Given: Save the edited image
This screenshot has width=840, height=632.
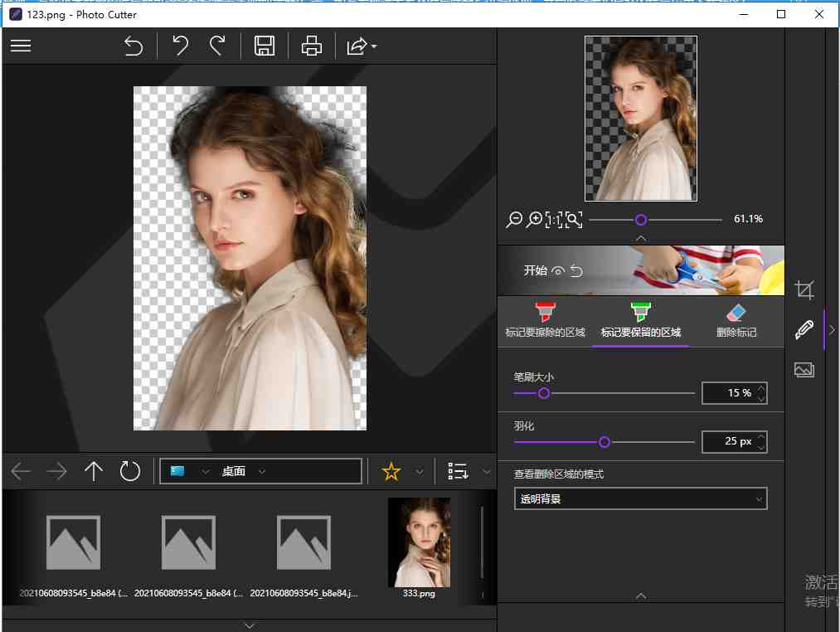Looking at the screenshot, I should [265, 46].
